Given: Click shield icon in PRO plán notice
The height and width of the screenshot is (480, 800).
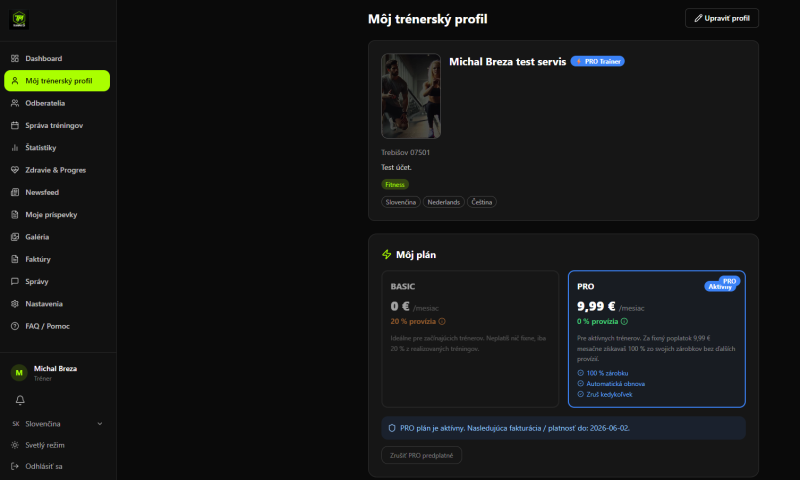Looking at the screenshot, I should coord(392,428).
